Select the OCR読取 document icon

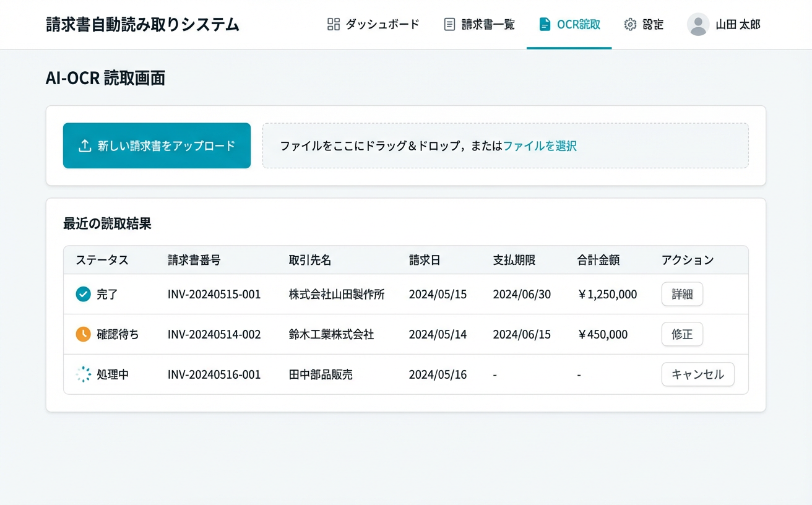pyautogui.click(x=544, y=24)
